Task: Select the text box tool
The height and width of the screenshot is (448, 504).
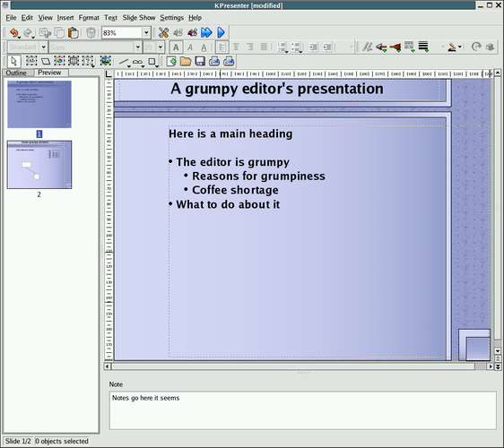Action: click(x=31, y=61)
